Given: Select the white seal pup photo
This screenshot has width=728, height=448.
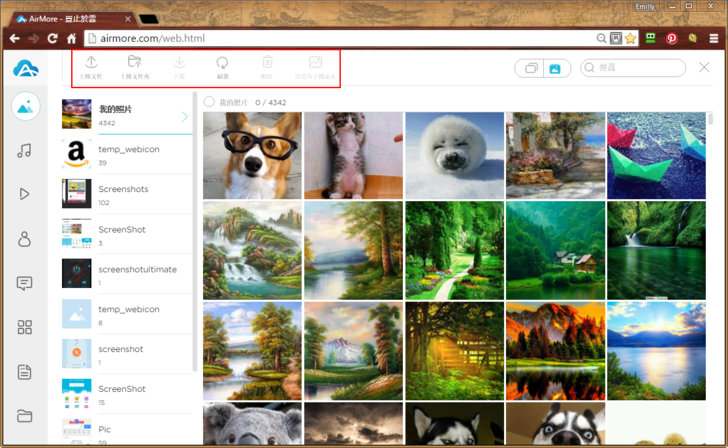Looking at the screenshot, I should pos(455,156).
